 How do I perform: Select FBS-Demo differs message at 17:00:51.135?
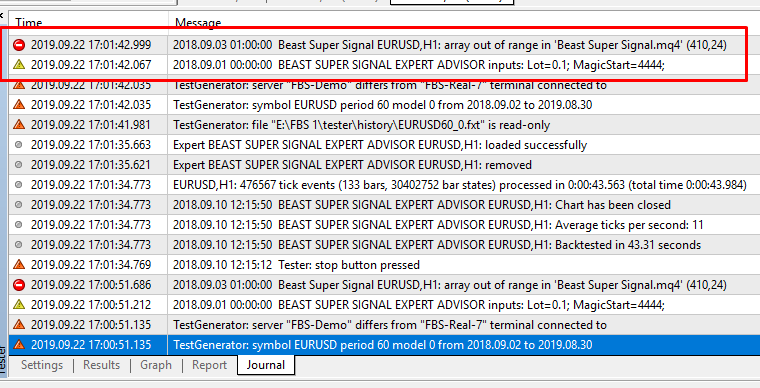click(x=390, y=325)
